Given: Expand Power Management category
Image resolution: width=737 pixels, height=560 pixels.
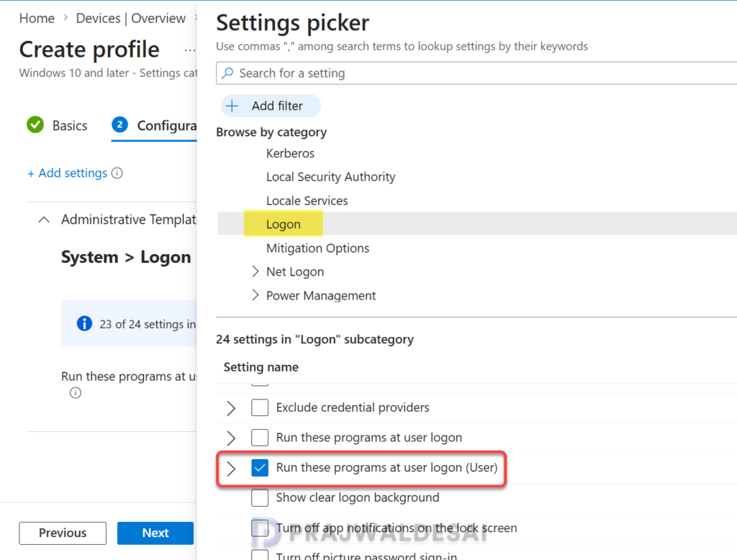Looking at the screenshot, I should pyautogui.click(x=256, y=295).
